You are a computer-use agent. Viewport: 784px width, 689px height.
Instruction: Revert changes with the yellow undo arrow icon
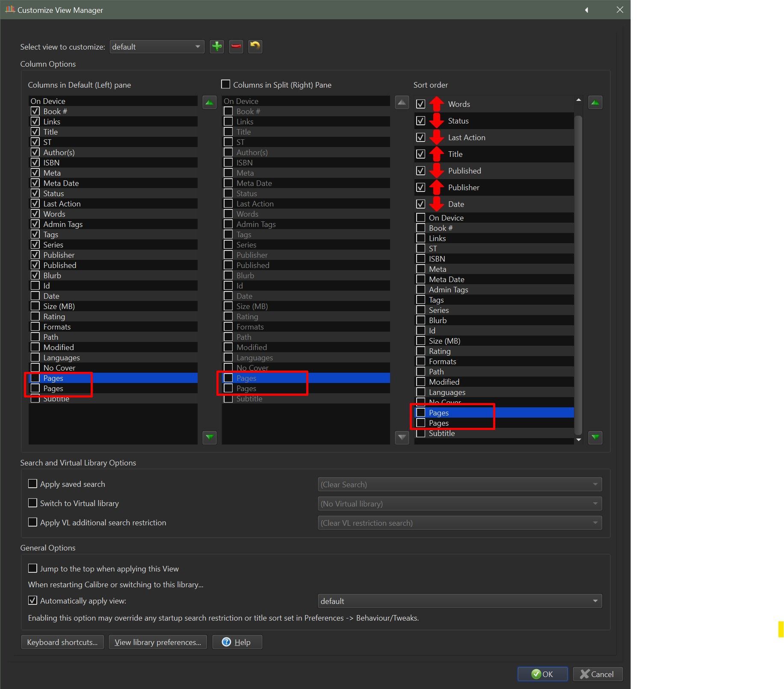tap(255, 46)
